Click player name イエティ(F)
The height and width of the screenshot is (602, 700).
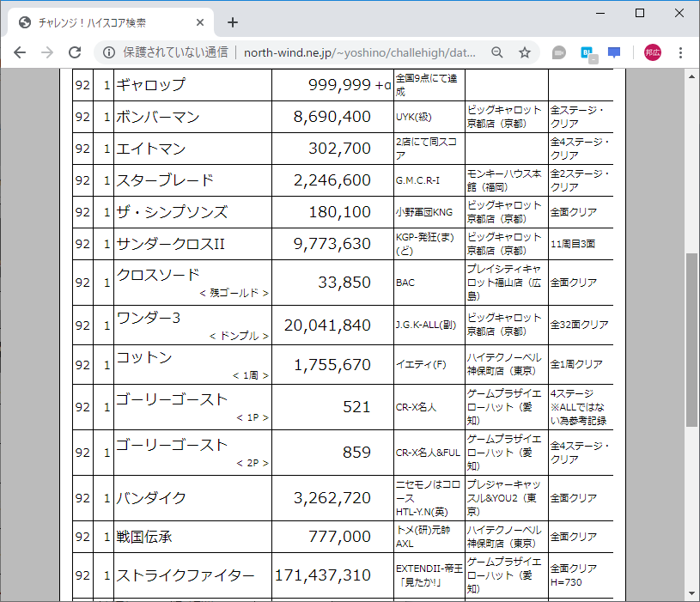[421, 365]
